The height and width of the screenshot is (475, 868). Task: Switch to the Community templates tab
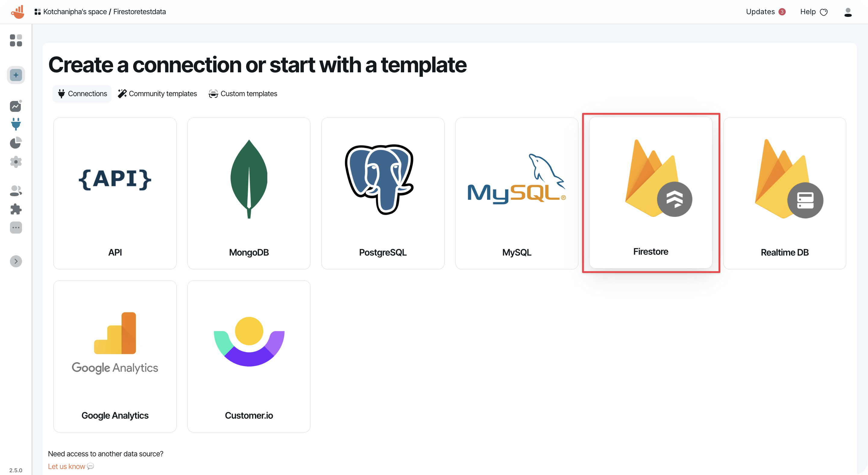(157, 93)
